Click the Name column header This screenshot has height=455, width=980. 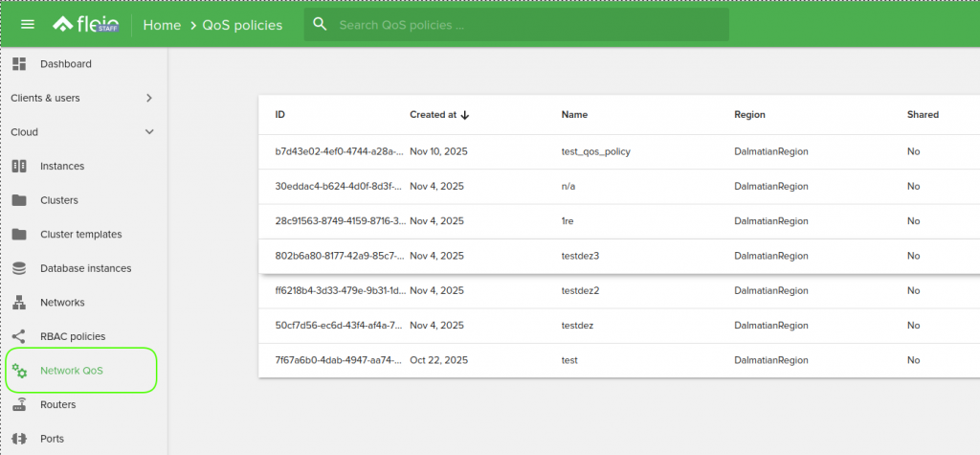coord(574,115)
